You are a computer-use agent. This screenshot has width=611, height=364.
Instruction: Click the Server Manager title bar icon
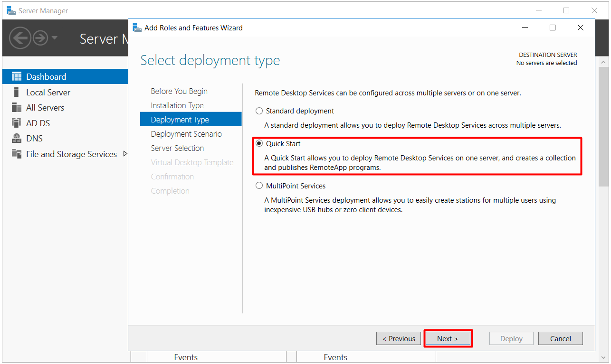(11, 10)
